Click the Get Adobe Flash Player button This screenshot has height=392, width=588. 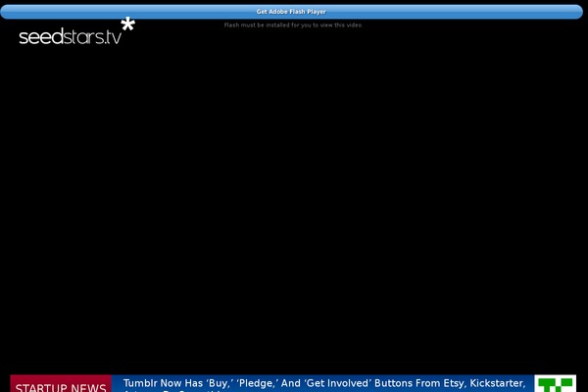pyautogui.click(x=291, y=12)
